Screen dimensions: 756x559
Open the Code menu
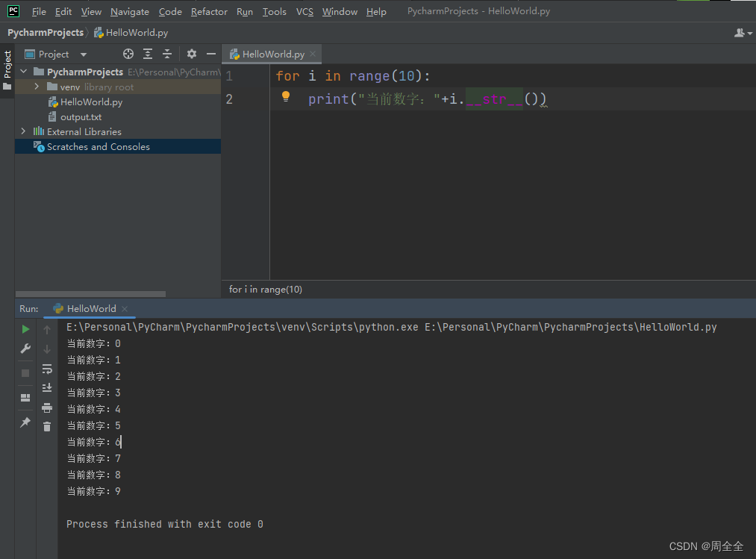[170, 12]
